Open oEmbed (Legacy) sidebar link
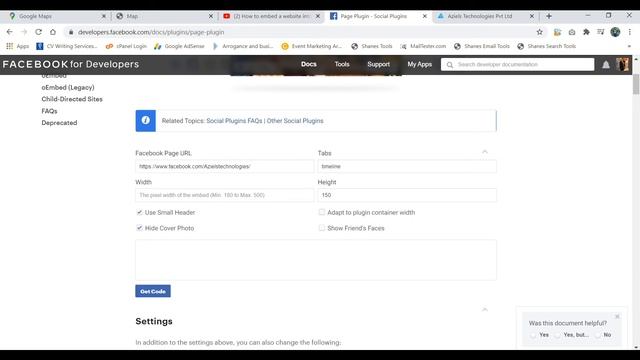This screenshot has width=640, height=360. click(68, 87)
